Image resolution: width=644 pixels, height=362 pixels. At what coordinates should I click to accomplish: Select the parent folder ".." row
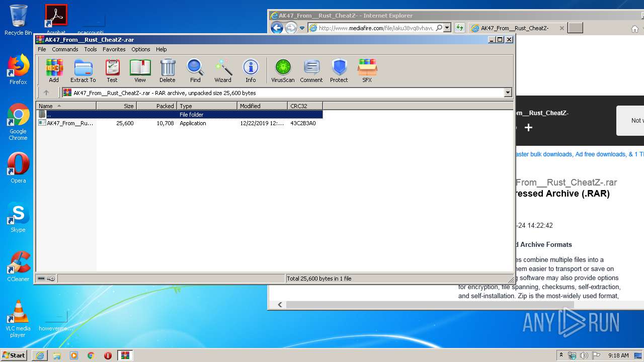(x=180, y=115)
